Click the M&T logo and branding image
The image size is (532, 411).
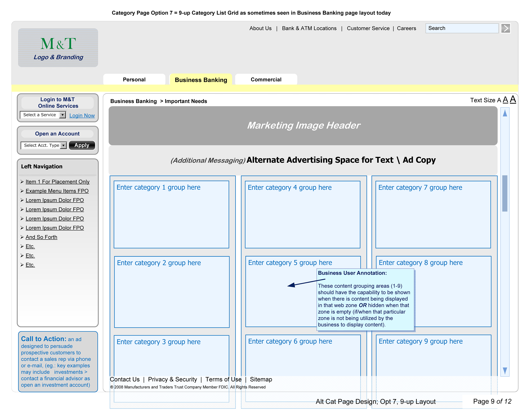point(58,48)
